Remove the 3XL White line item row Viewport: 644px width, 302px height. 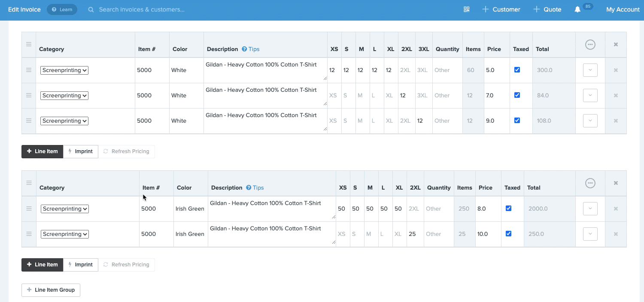[616, 121]
